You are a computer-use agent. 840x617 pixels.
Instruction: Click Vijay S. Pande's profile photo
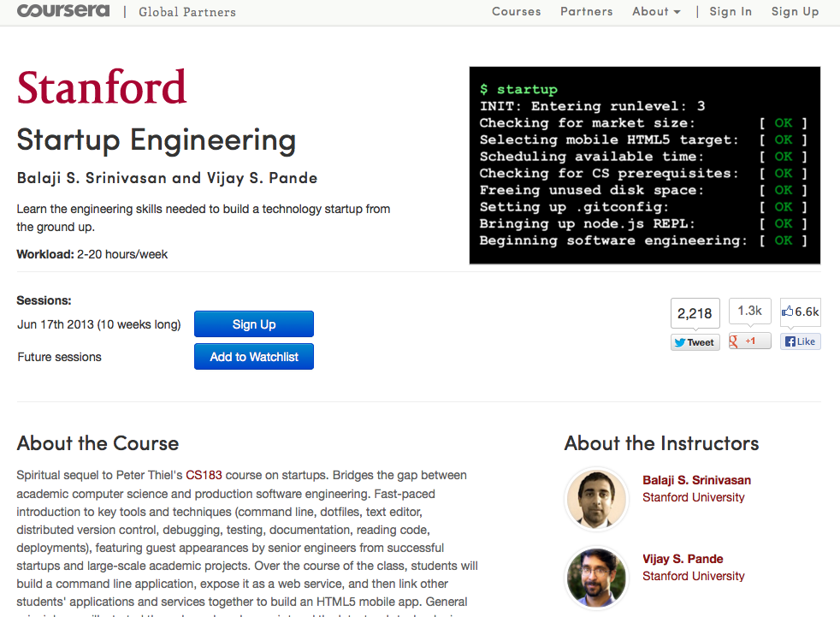tap(597, 577)
